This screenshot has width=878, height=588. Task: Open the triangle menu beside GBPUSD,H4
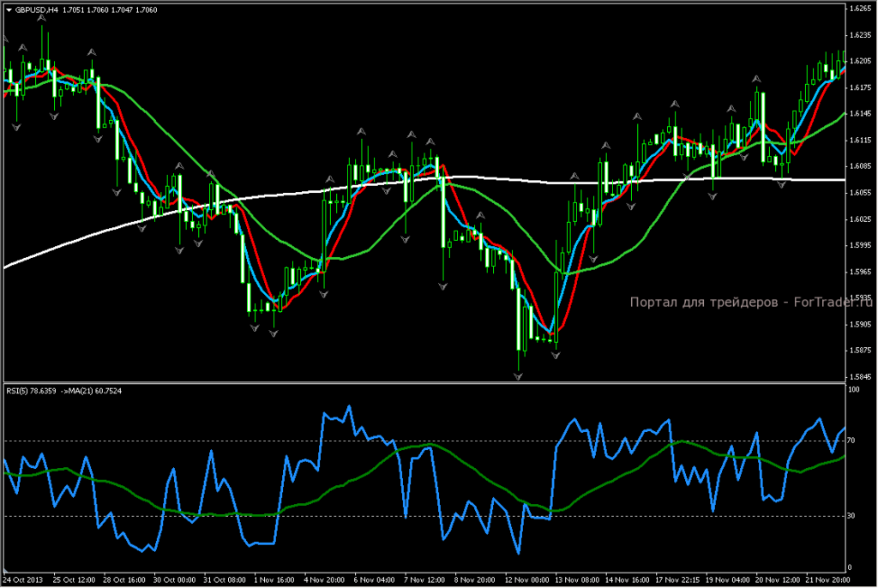[9, 9]
